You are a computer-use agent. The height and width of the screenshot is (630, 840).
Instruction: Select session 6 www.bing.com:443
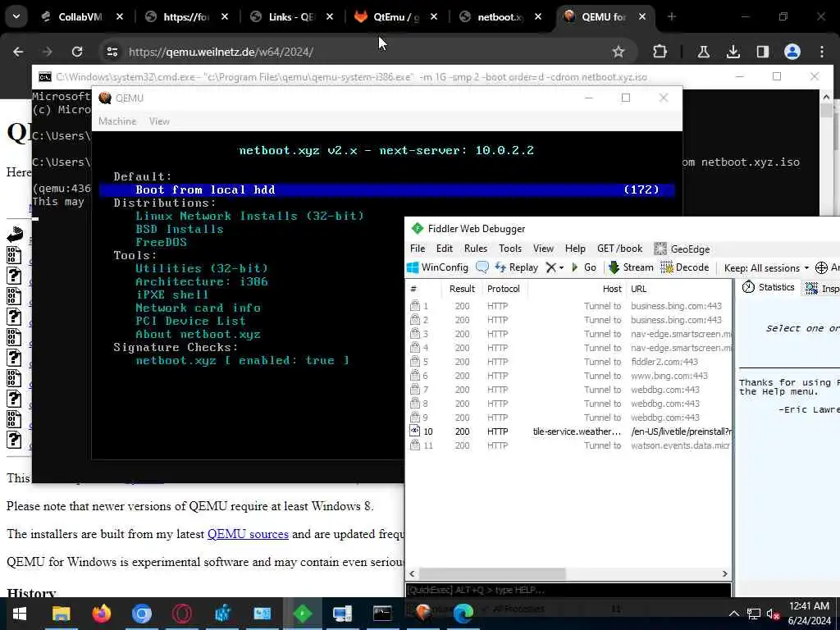pos(569,376)
